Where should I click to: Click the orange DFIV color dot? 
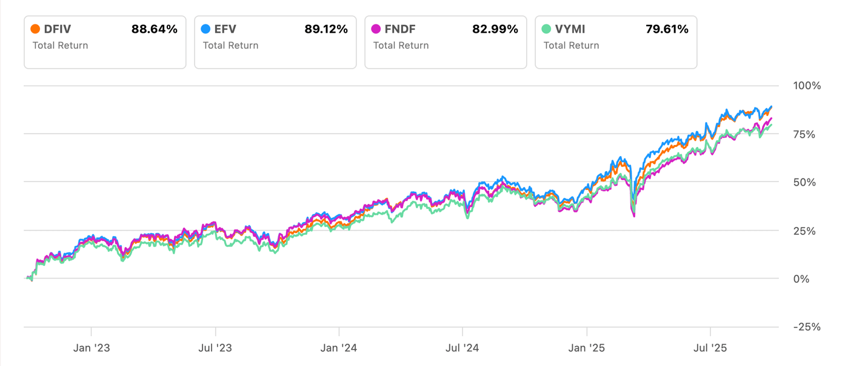pyautogui.click(x=36, y=29)
